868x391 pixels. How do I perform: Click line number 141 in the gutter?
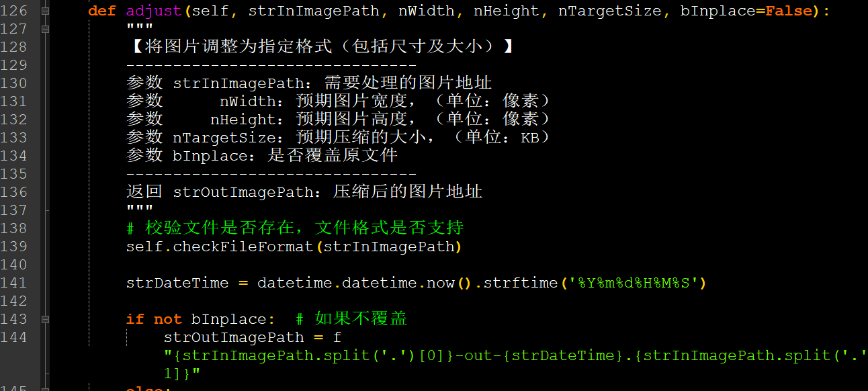coord(14,283)
